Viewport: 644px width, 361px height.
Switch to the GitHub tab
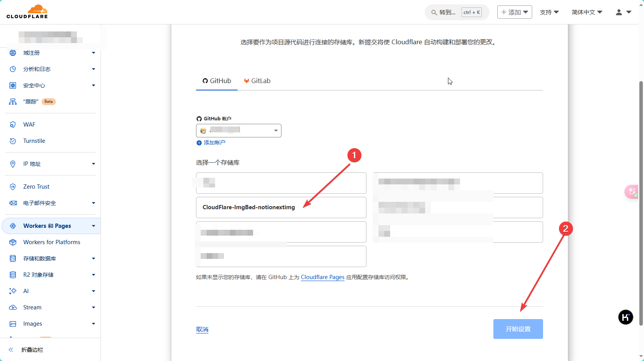217,81
